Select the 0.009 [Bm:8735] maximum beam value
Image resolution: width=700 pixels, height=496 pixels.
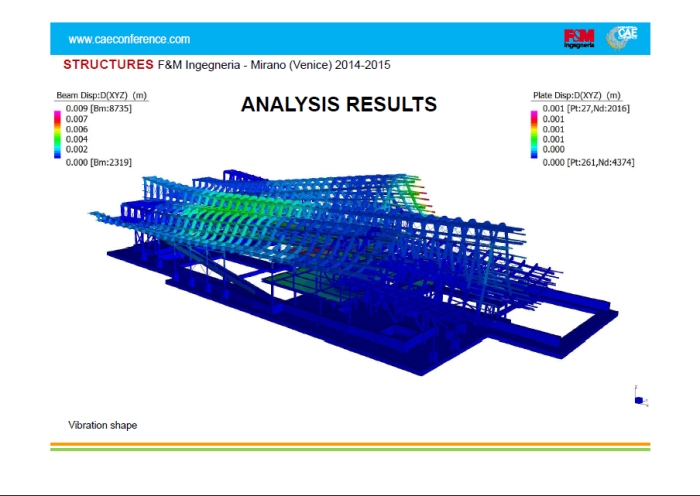[x=99, y=108]
